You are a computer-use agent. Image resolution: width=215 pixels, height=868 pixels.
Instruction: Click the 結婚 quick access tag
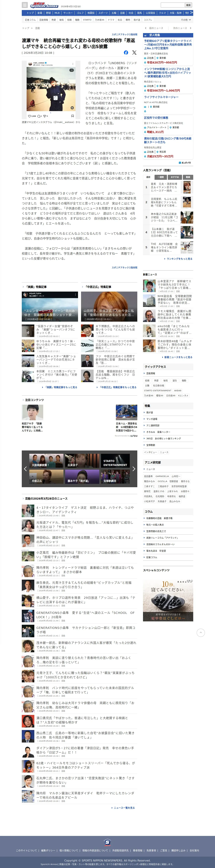(x=147, y=380)
